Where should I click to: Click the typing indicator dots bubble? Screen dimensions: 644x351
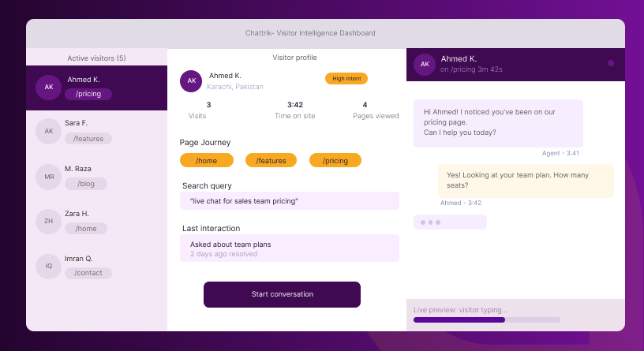(450, 222)
